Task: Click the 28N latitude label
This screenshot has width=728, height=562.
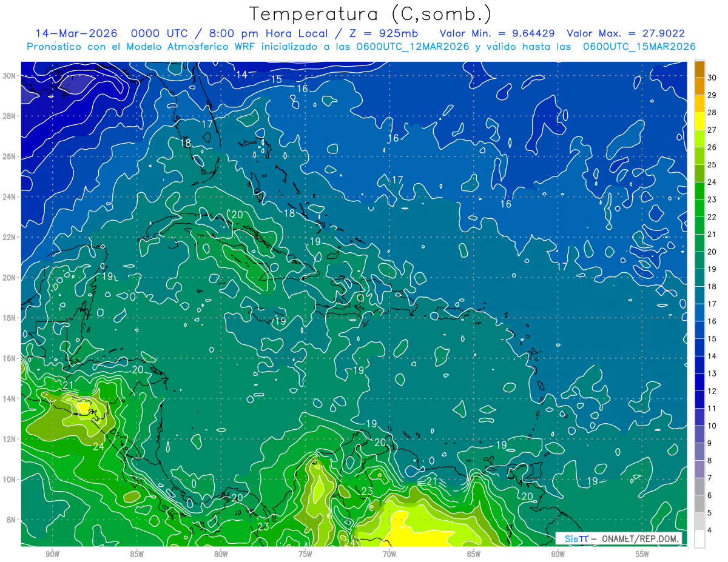Action: [x=10, y=116]
